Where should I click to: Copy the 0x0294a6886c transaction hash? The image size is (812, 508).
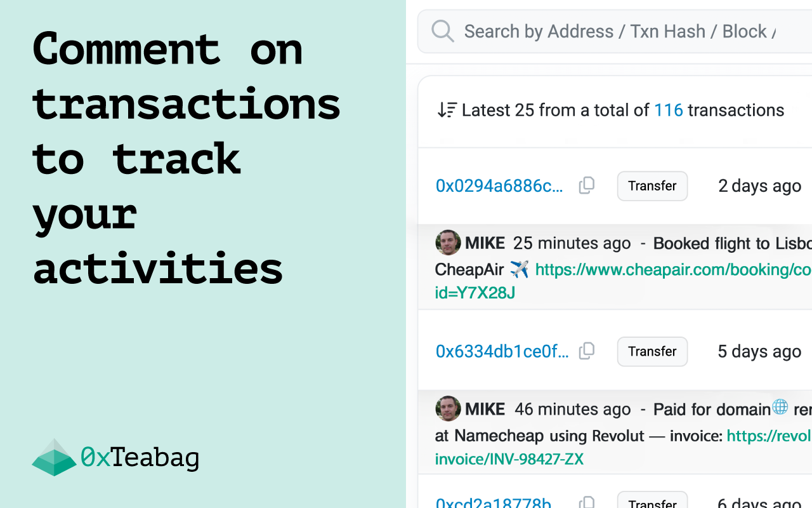pyautogui.click(x=587, y=185)
